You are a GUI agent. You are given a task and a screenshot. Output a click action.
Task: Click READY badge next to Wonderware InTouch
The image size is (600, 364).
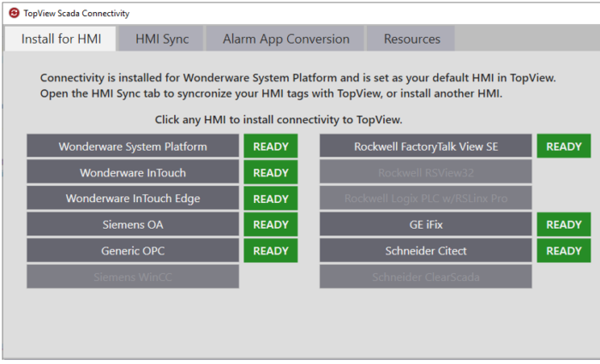271,172
